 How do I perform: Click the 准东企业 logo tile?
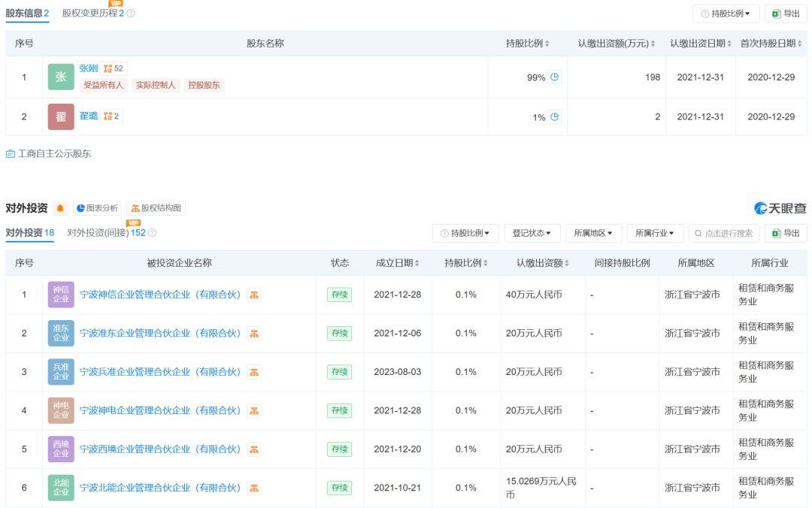pos(61,333)
